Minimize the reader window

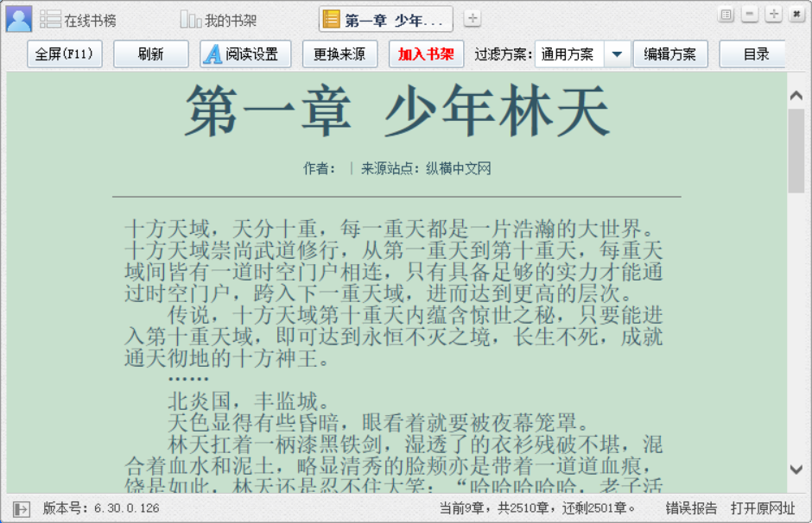tap(749, 15)
